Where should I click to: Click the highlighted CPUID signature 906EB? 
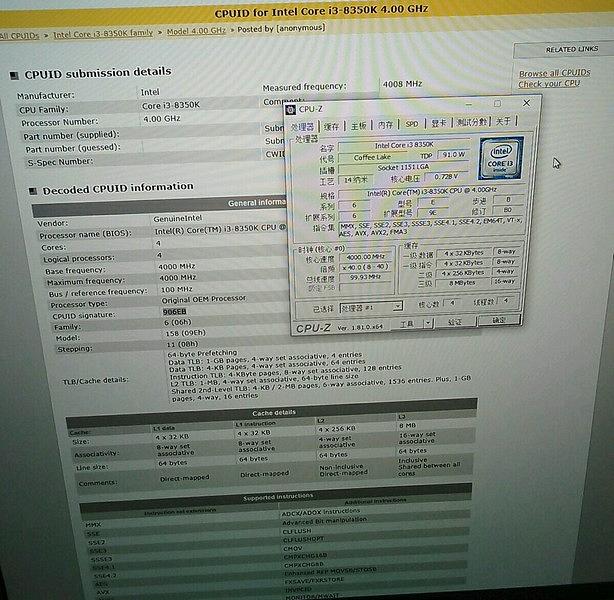[174, 312]
